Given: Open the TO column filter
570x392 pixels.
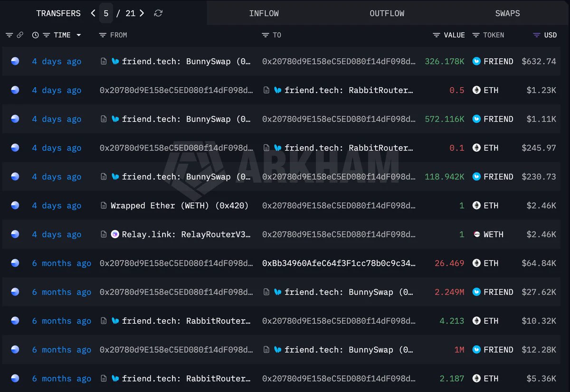Looking at the screenshot, I should coord(266,35).
